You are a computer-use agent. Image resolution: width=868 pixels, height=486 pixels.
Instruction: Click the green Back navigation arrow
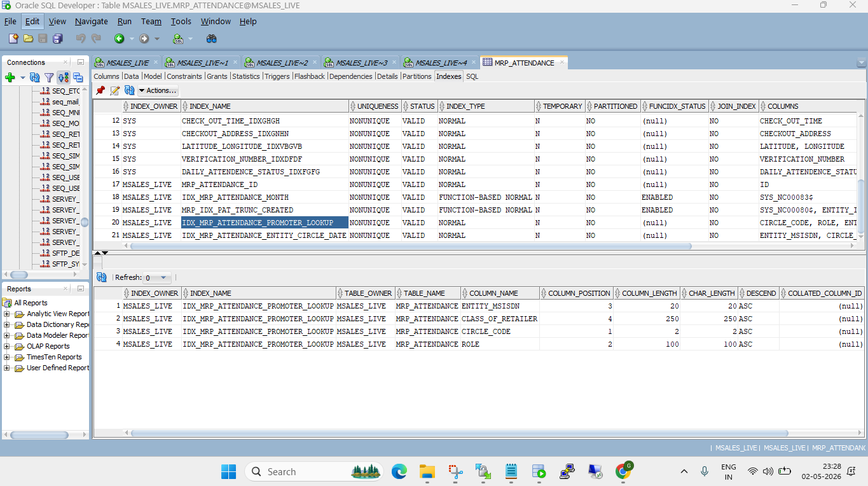point(119,39)
